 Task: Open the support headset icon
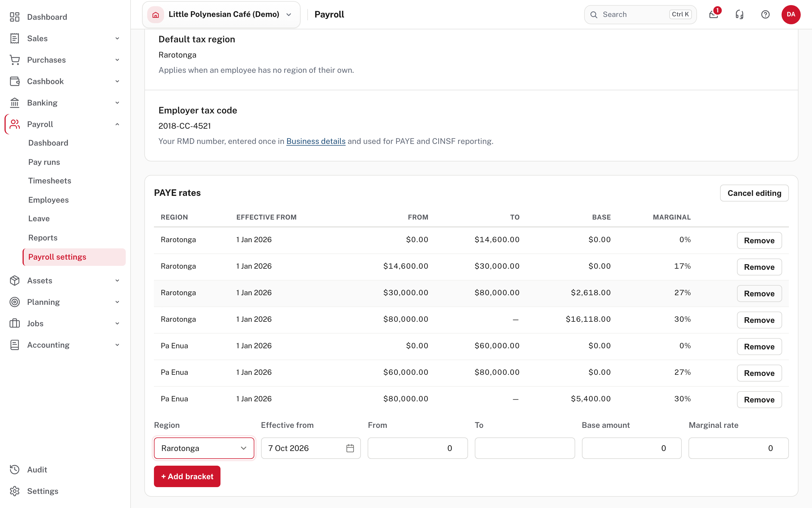[x=740, y=14]
